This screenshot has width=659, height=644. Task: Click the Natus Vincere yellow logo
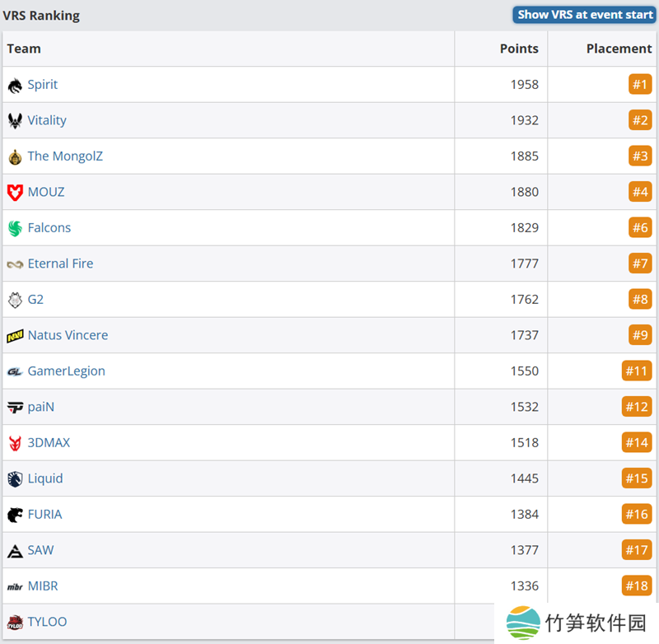point(15,336)
